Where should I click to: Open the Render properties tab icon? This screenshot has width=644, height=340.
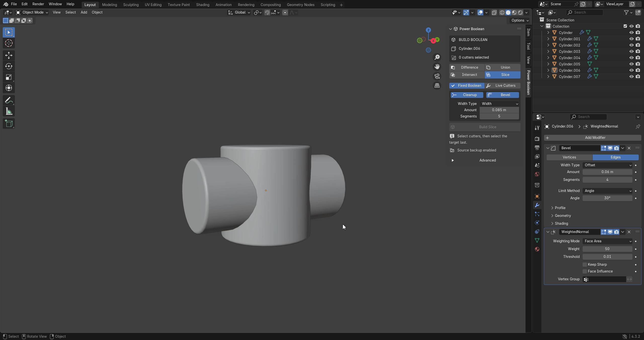[537, 139]
